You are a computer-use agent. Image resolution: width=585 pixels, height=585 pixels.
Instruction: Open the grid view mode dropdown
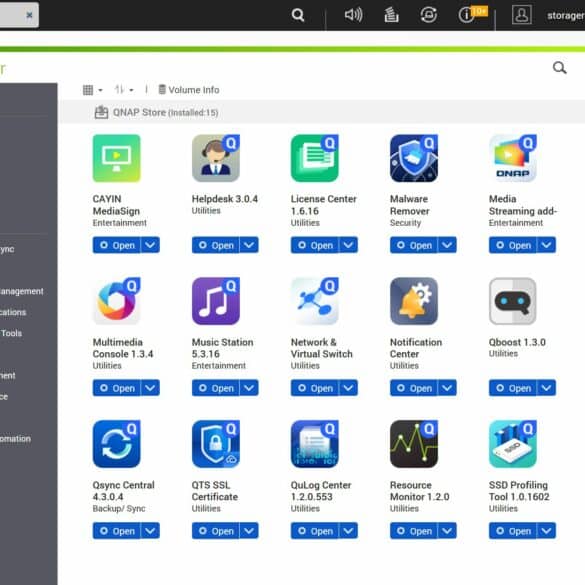(93, 90)
